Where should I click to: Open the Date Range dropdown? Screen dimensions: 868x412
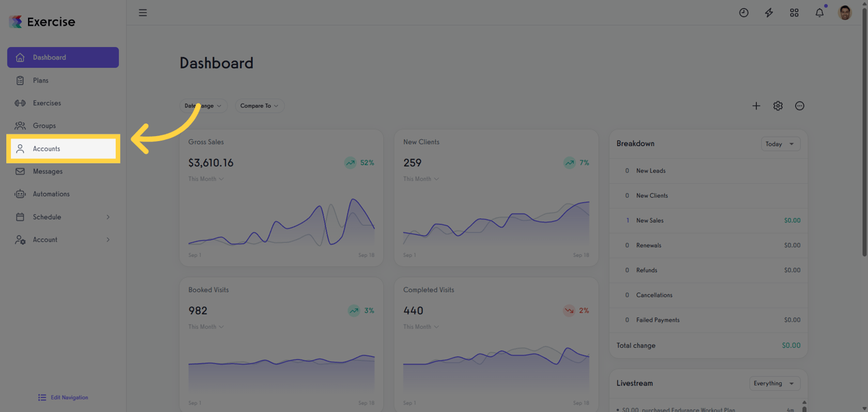pos(203,106)
